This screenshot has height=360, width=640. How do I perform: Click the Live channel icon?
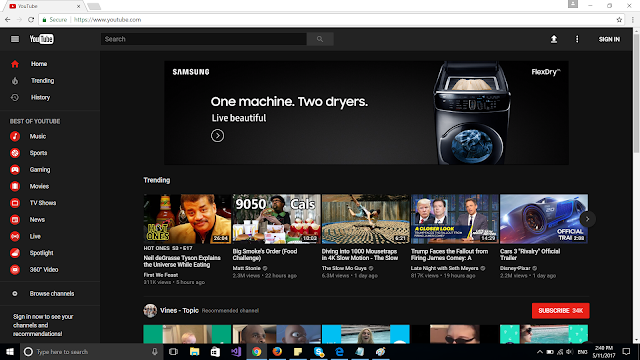[15, 236]
